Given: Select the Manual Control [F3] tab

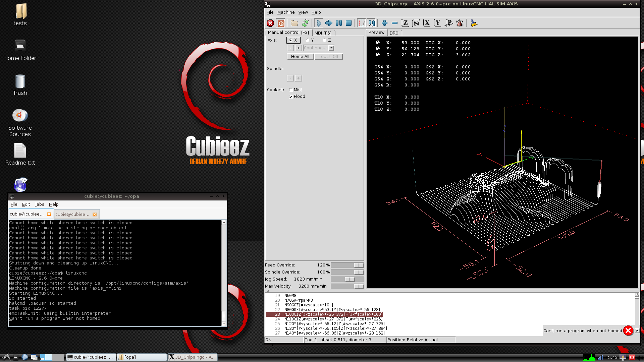Looking at the screenshot, I should (288, 33).
